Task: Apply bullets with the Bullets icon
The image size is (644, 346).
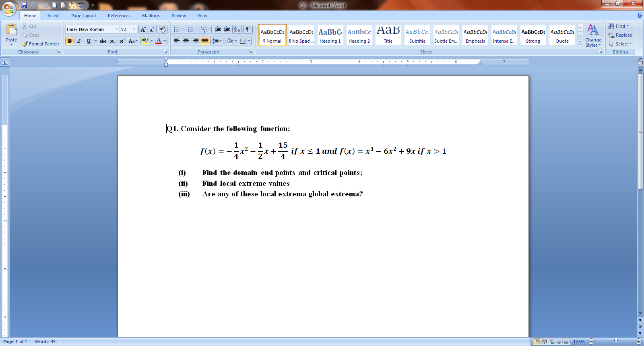Action: click(176, 29)
